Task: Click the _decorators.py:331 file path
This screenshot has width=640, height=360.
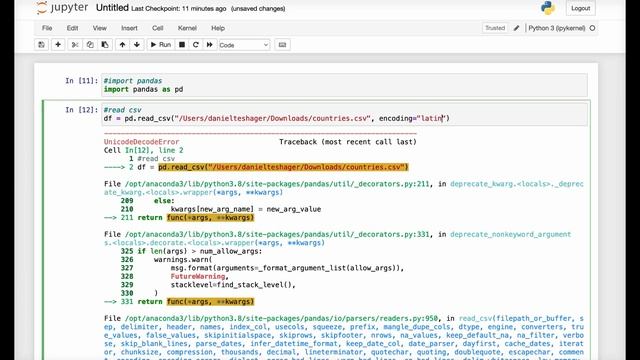Action: click(x=277, y=234)
